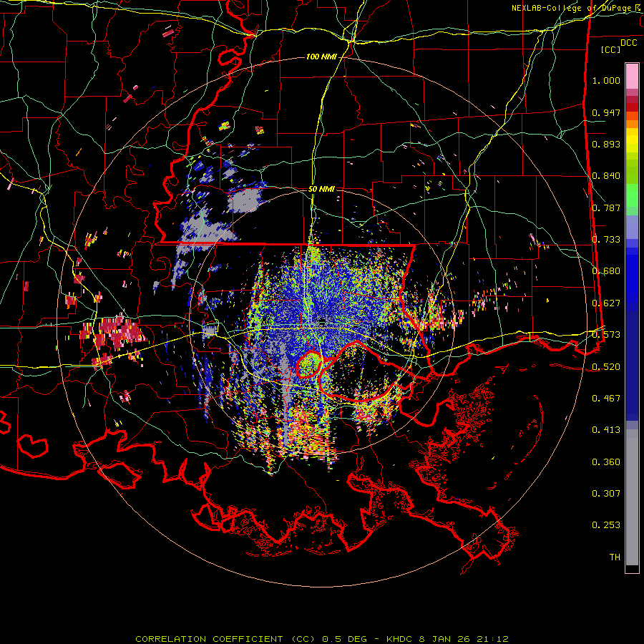Viewport: 644px width, 644px height.
Task: Click the KHDC station identifier in footer
Action: coord(401,639)
